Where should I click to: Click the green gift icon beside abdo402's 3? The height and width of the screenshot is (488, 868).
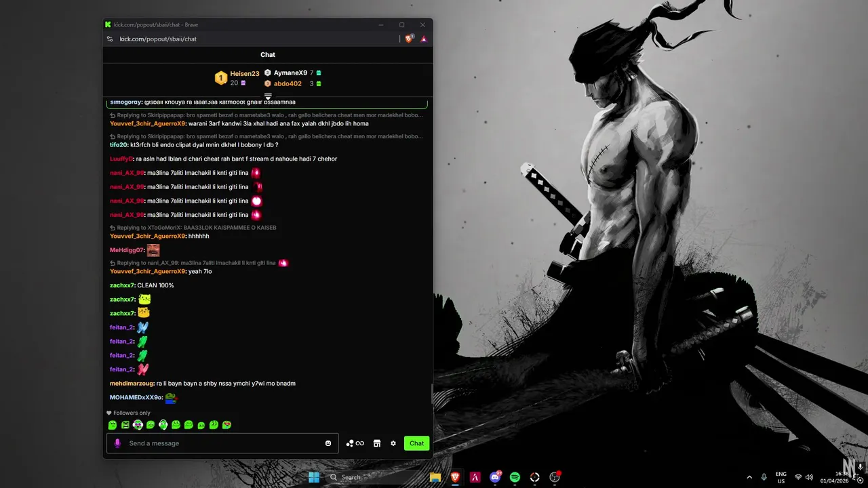(319, 83)
